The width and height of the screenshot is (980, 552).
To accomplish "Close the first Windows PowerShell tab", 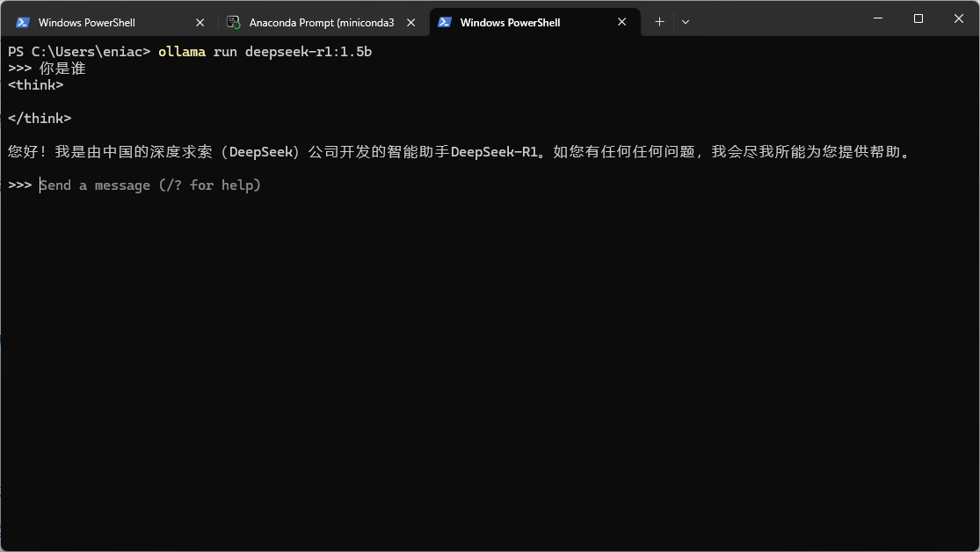I will 200,22.
